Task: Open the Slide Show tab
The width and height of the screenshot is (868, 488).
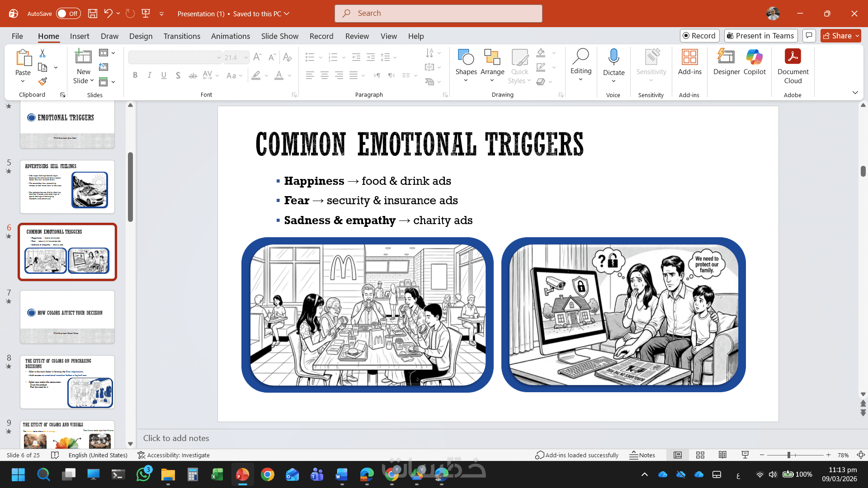Action: coord(279,36)
